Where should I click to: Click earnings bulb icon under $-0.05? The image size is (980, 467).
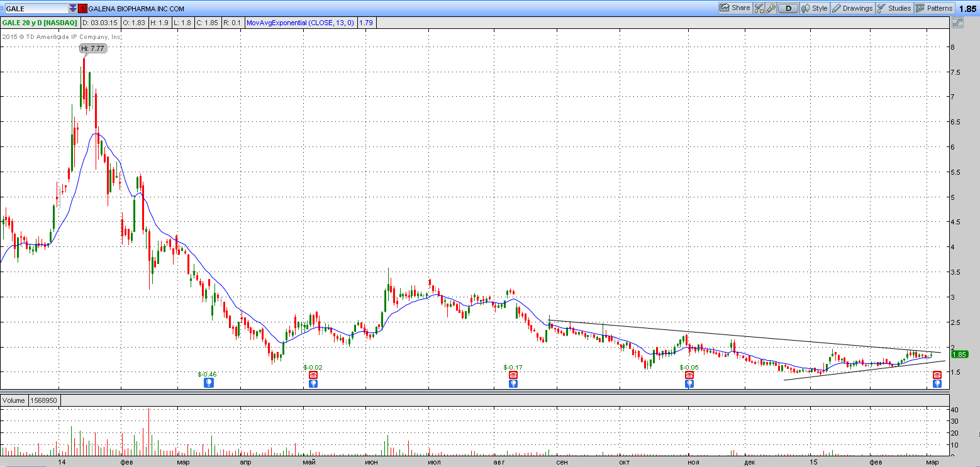point(689,383)
